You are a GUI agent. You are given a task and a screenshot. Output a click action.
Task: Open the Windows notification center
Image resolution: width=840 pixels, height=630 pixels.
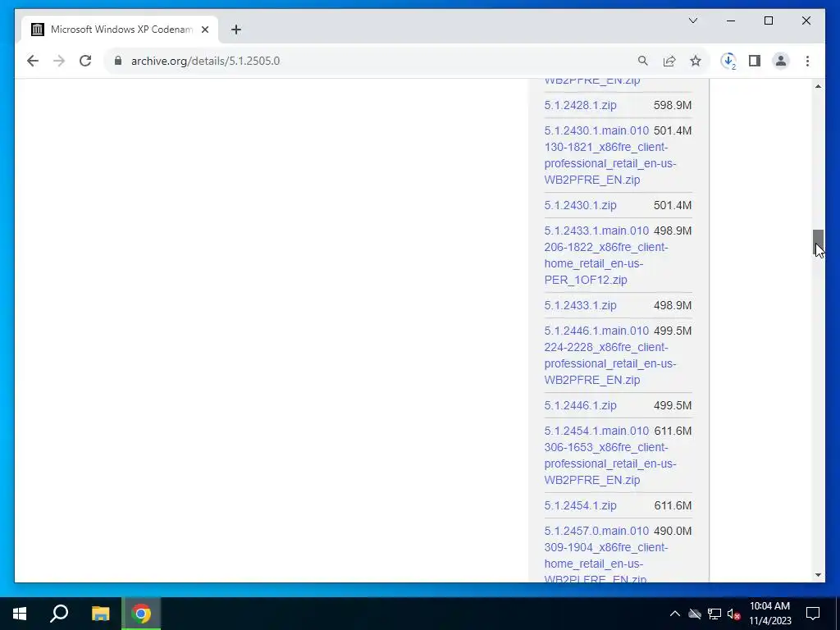click(x=813, y=614)
